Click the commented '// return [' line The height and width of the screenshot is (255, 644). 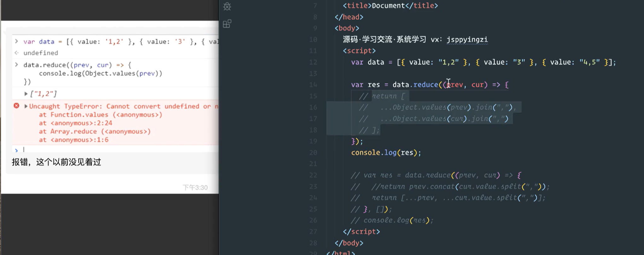382,96
